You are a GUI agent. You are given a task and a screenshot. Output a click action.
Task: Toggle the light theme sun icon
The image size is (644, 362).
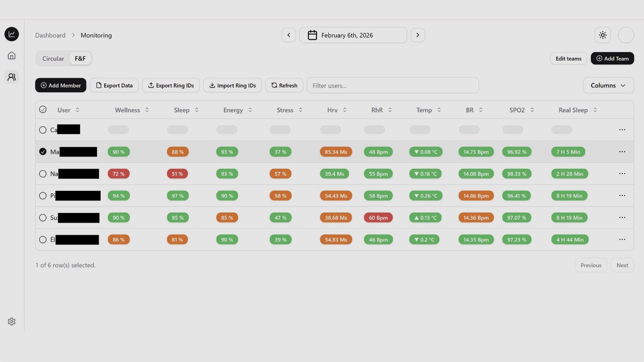[603, 35]
